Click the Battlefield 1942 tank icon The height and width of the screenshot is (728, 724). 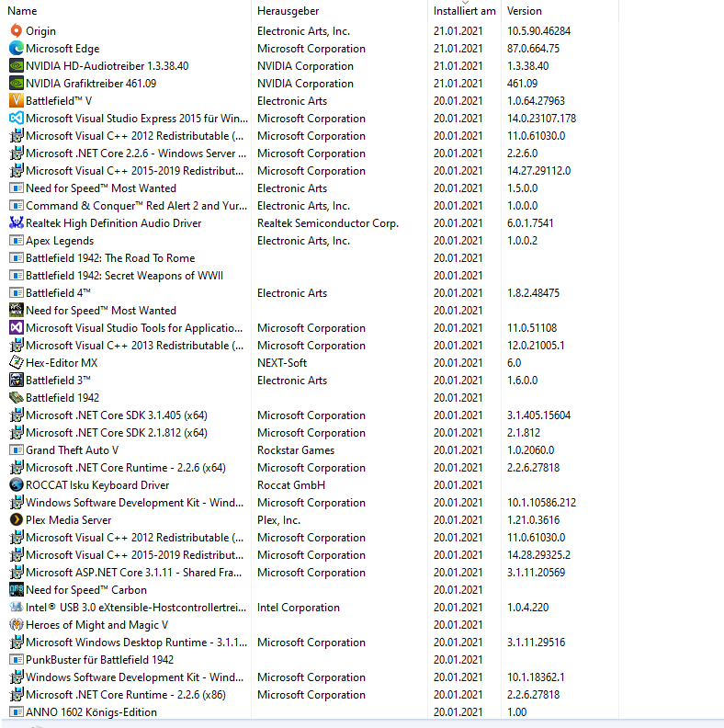(17, 398)
